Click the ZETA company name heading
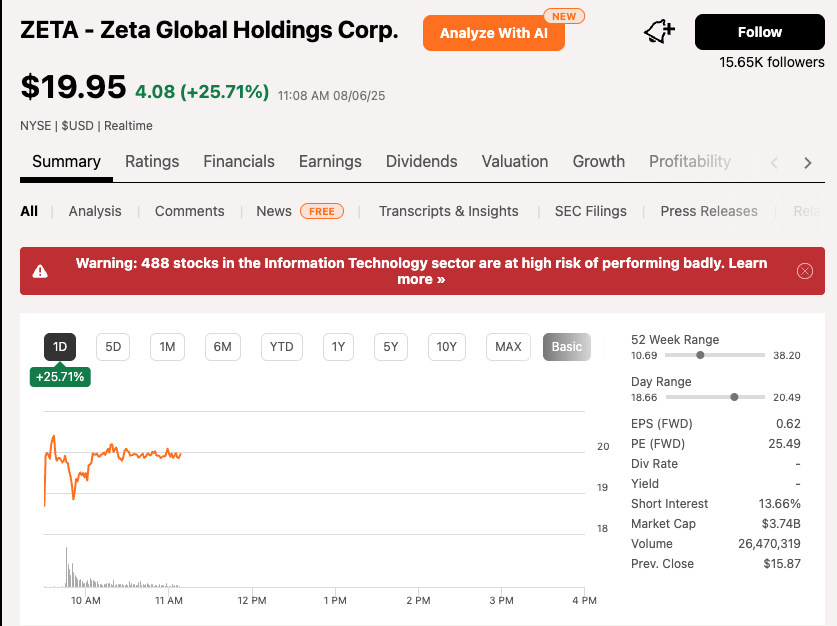This screenshot has width=837, height=626. point(209,30)
